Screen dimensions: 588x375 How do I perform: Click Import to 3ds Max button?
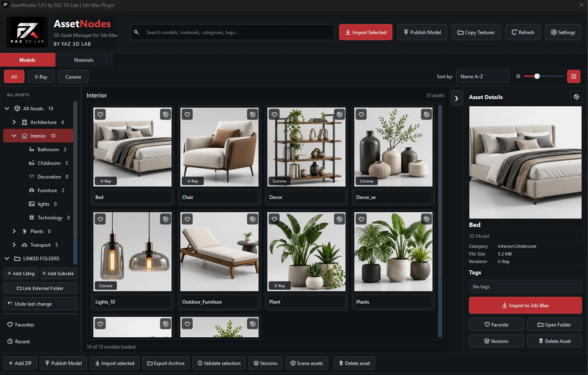point(525,305)
